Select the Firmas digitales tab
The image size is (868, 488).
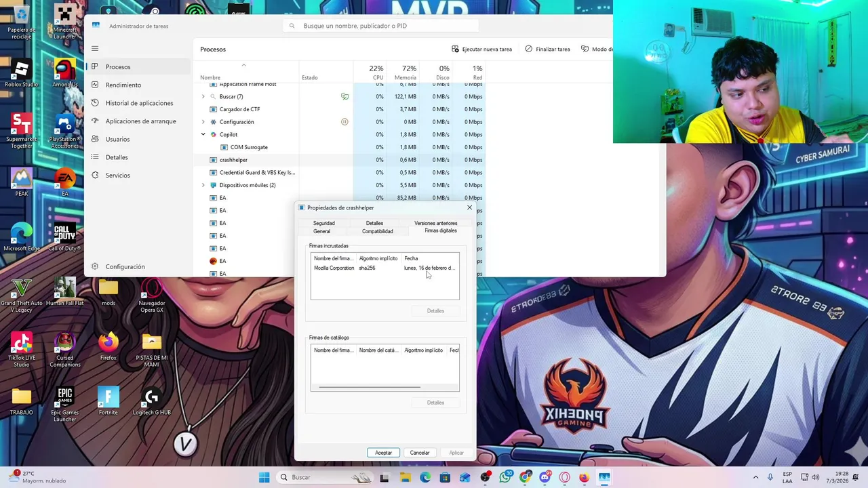click(x=441, y=230)
